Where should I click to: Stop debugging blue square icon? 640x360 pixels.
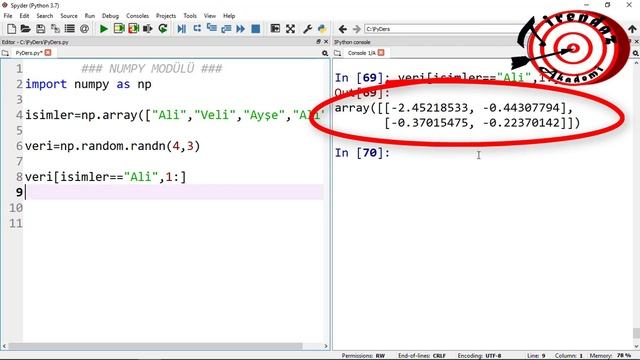pyautogui.click(x=256, y=29)
